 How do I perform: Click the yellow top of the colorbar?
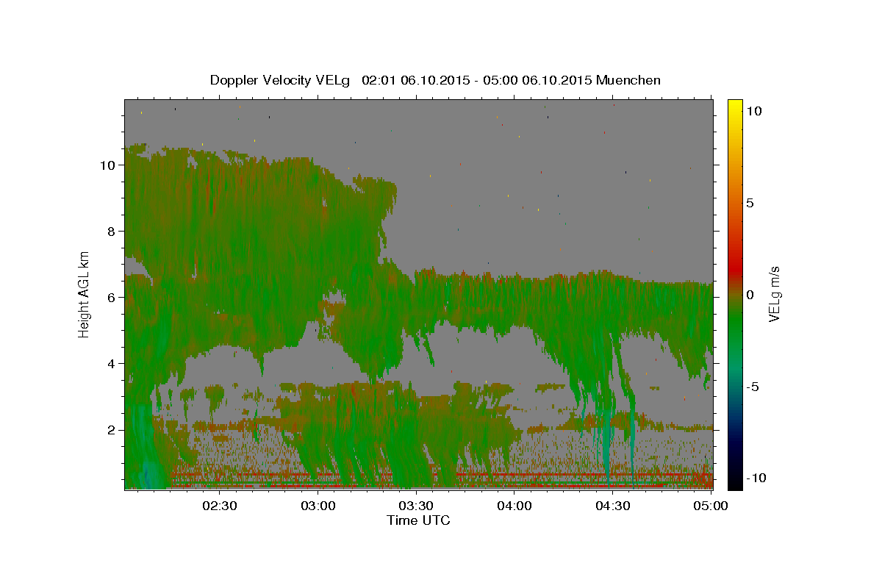point(735,107)
